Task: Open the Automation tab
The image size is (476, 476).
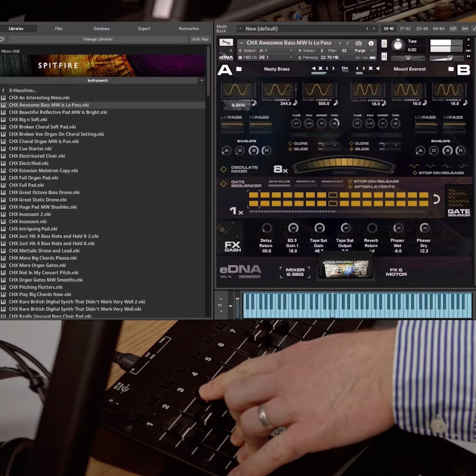Action: coord(188,29)
